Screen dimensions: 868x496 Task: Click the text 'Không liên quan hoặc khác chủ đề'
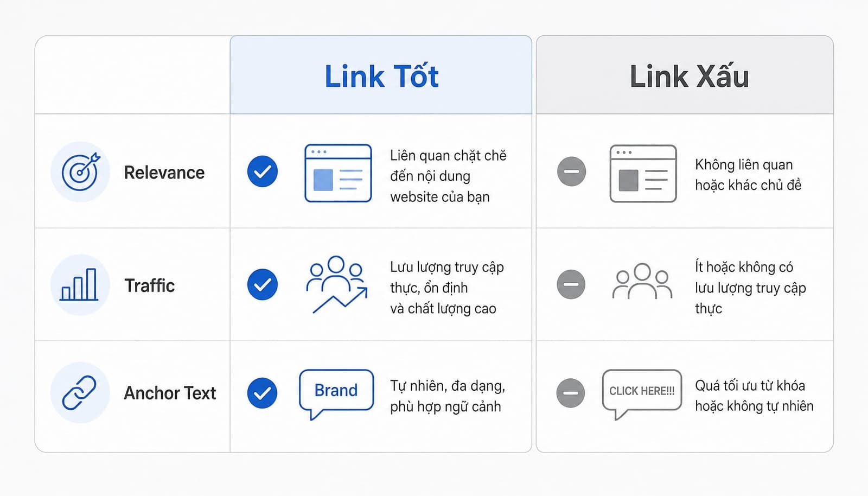748,175
